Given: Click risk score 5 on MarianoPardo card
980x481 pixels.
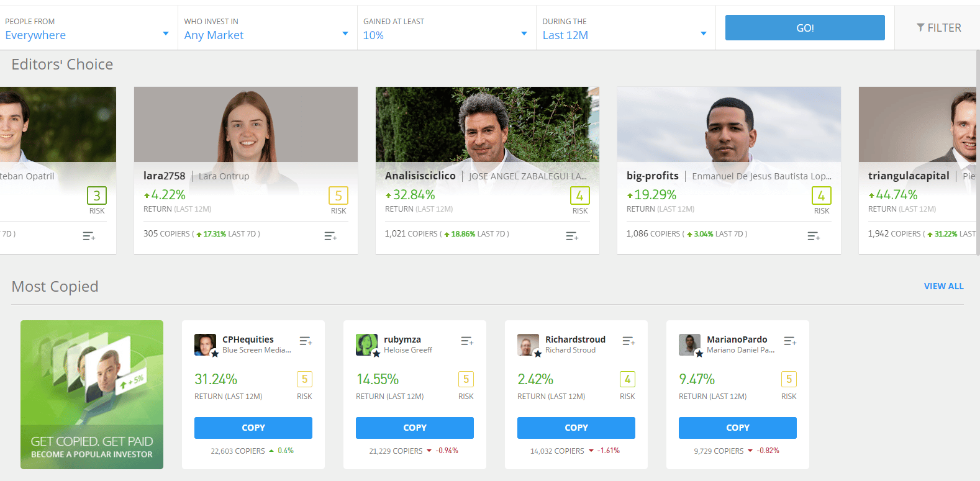Looking at the screenshot, I should click(789, 379).
